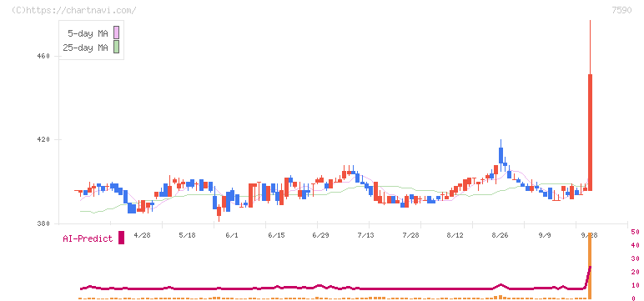This screenshot has width=644, height=301.
Task: Click the 8/12 date axis label
Action: pos(455,235)
